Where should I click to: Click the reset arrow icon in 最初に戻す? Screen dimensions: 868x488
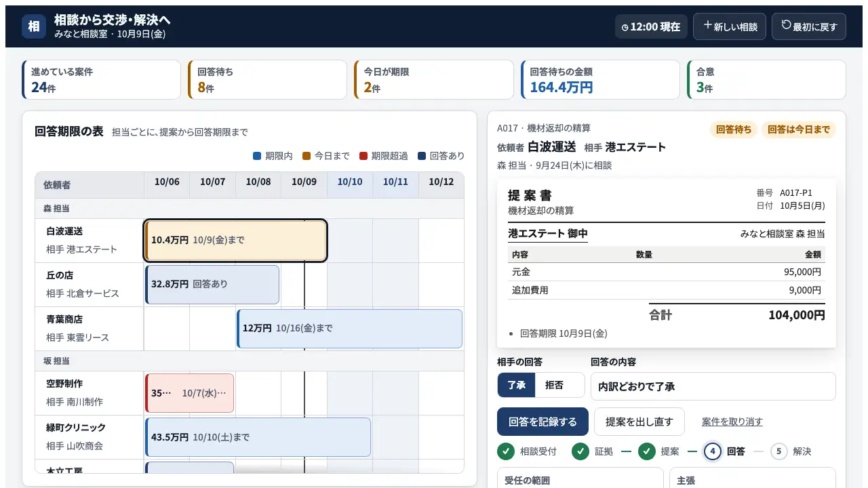click(786, 25)
